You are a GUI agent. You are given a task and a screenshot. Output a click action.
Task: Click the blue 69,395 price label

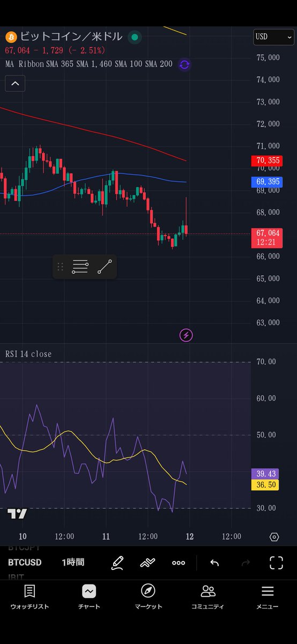click(266, 182)
